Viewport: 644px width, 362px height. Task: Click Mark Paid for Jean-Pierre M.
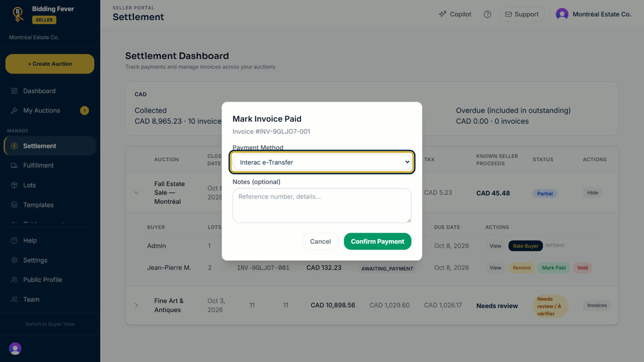tap(554, 268)
